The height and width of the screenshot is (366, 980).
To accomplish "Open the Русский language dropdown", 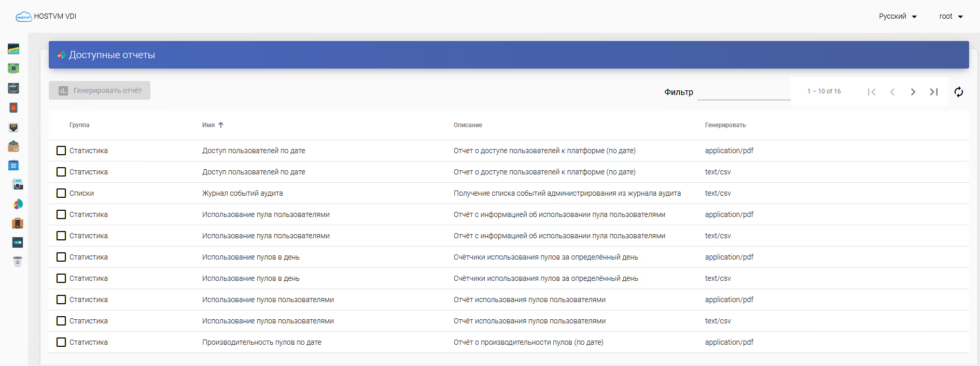I will pyautogui.click(x=898, y=17).
